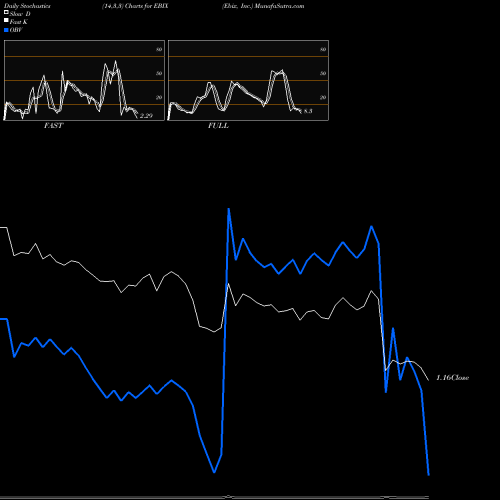The height and width of the screenshot is (500, 500).
Task: Click the blue OBV legend swatch
Action: click(6, 30)
